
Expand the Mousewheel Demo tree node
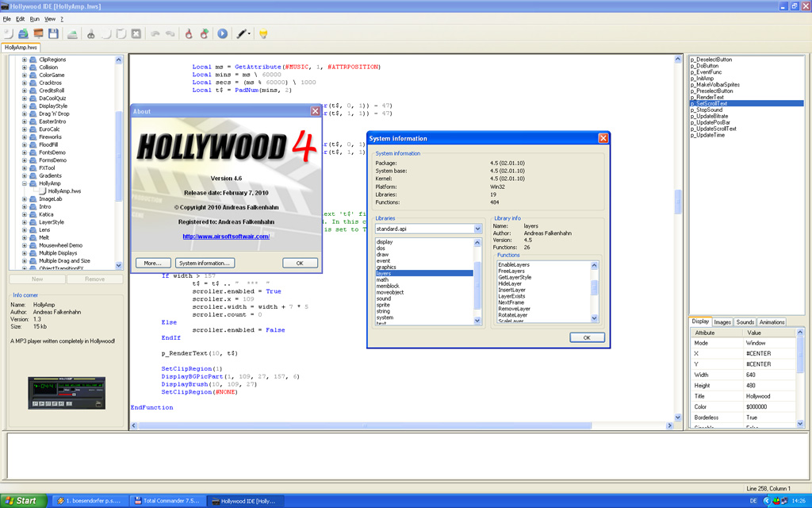25,246
